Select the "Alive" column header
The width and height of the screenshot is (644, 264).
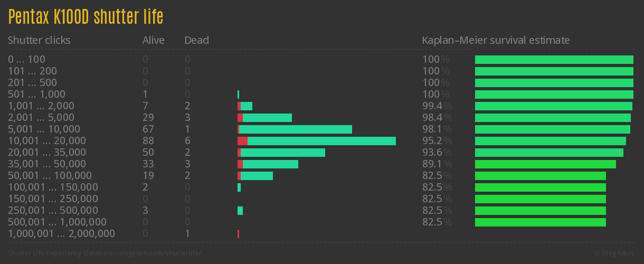click(x=153, y=40)
